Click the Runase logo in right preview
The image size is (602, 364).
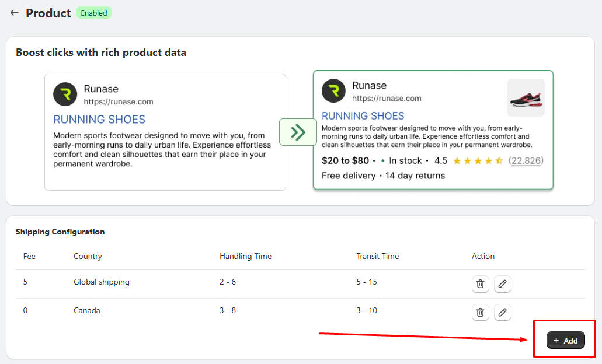(x=333, y=91)
